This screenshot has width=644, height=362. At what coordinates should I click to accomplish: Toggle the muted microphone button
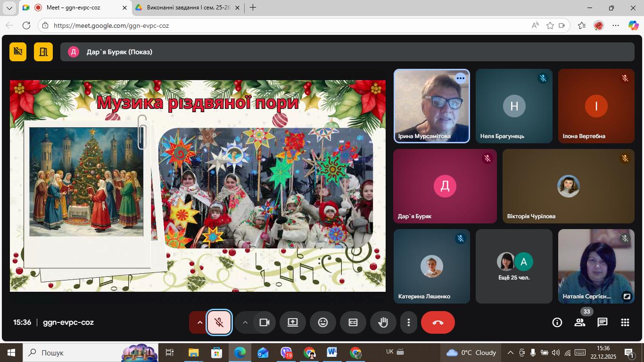pyautogui.click(x=219, y=322)
